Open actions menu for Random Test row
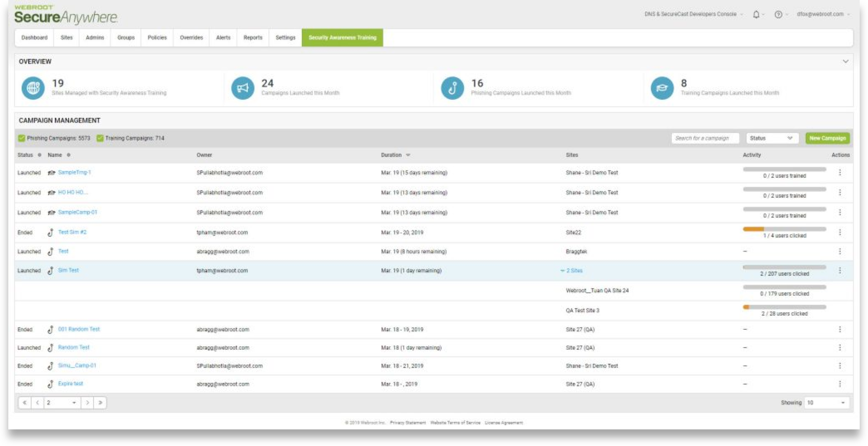This screenshot has width=868, height=446. click(840, 348)
